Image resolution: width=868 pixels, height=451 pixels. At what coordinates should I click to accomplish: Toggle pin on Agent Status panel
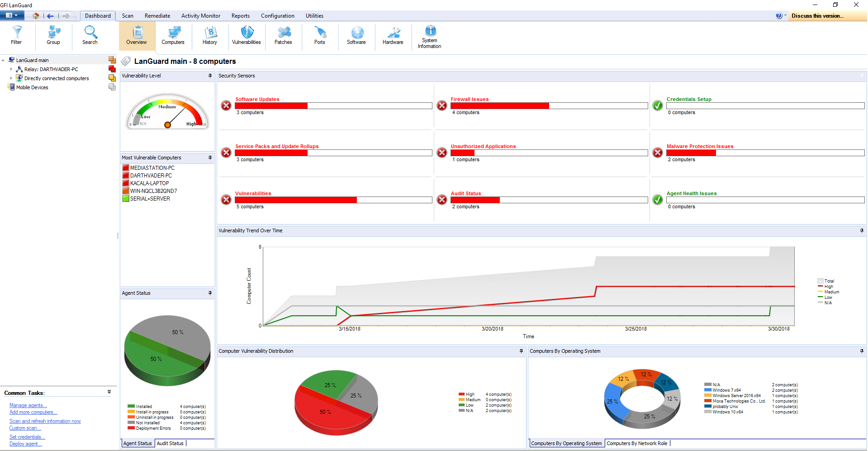[210, 293]
